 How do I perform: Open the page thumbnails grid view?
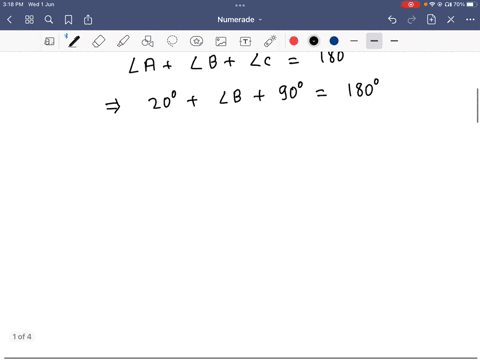(29, 20)
